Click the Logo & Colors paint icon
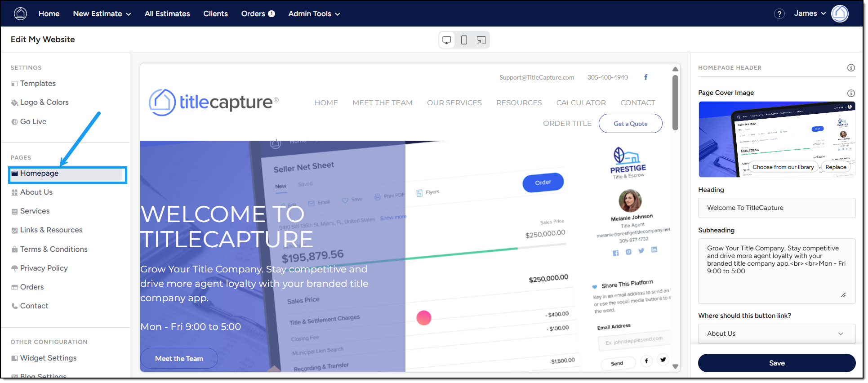 [15, 102]
